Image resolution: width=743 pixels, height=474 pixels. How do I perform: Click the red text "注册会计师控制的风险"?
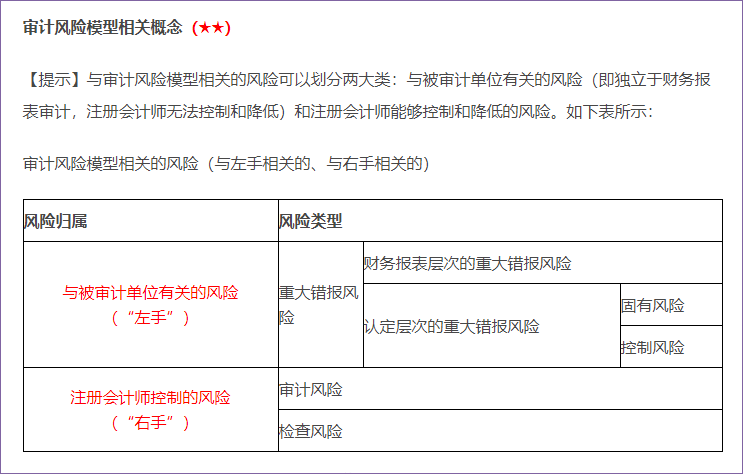point(151,397)
